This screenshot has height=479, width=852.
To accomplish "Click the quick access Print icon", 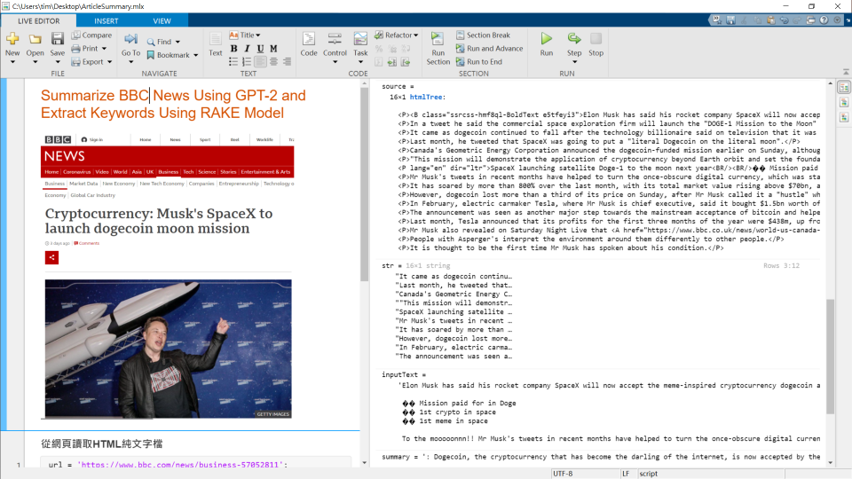I will click(810, 20).
